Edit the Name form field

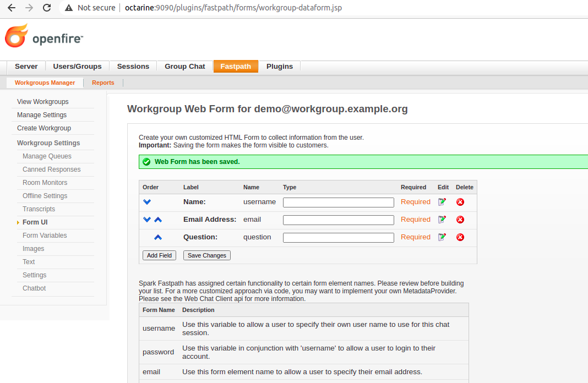click(442, 202)
